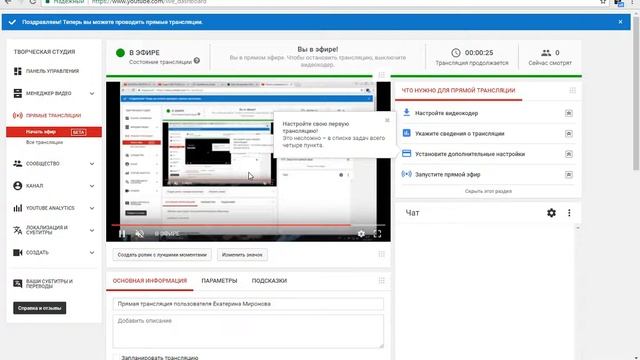This screenshot has height=360, width=640.
Task: Click Скрыть этот раздел link
Action: [x=488, y=191]
